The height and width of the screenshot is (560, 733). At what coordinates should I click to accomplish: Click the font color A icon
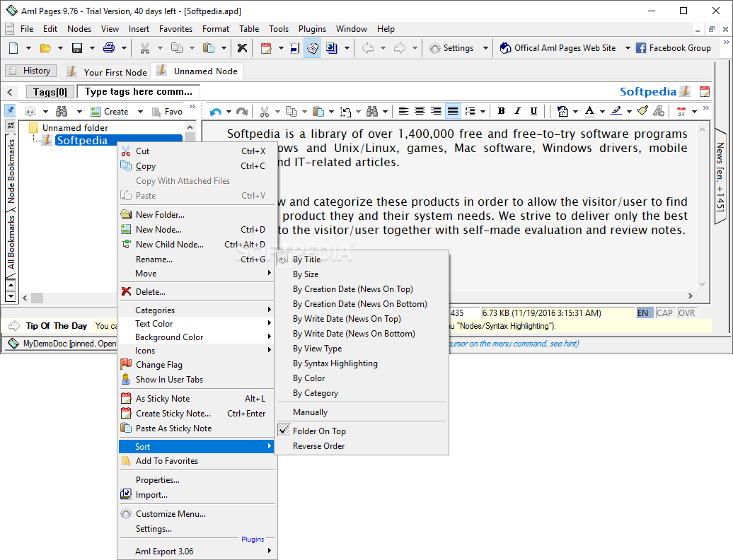[590, 111]
